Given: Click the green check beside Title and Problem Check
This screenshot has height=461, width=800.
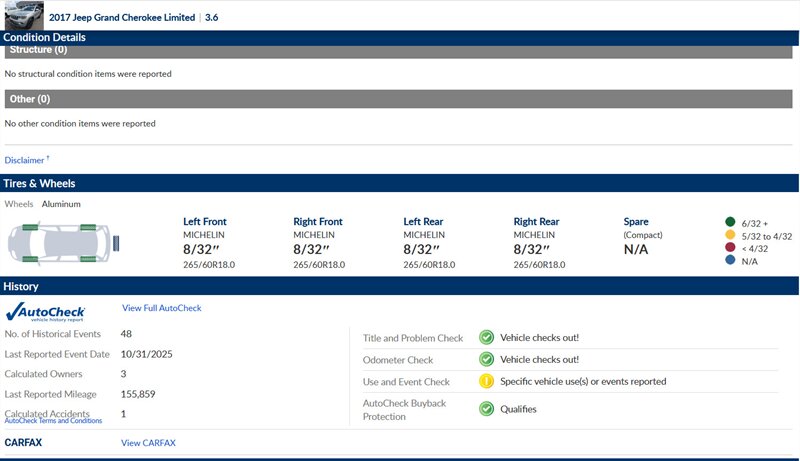Looking at the screenshot, I should pyautogui.click(x=486, y=338).
